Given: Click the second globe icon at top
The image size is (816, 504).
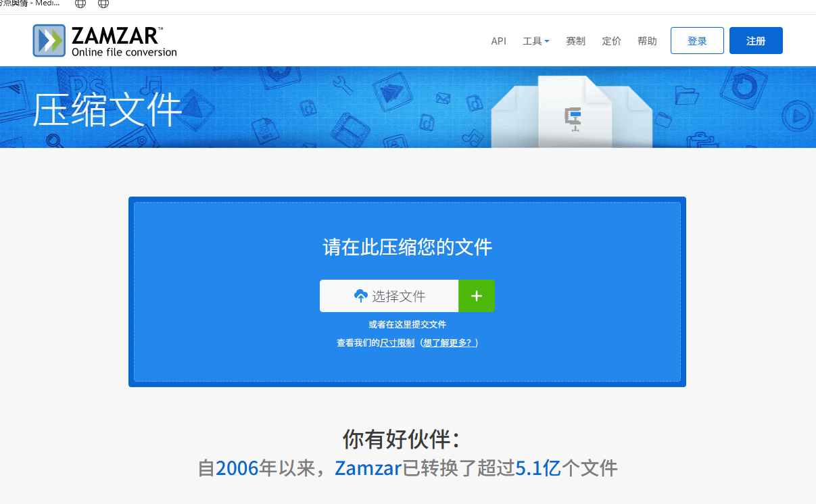Looking at the screenshot, I should (x=103, y=4).
